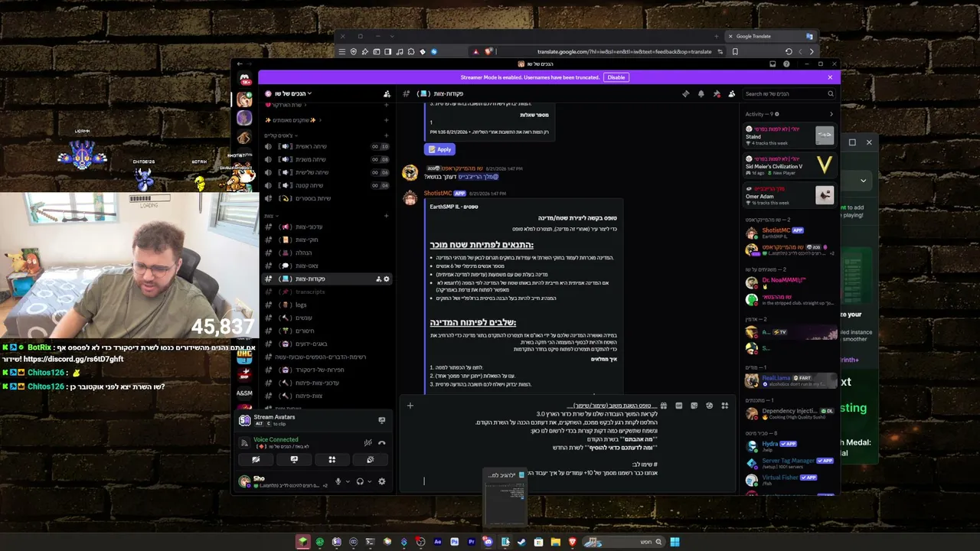Expand dropdown chevron in background right panel
This screenshot has width=980, height=551.
863,181
